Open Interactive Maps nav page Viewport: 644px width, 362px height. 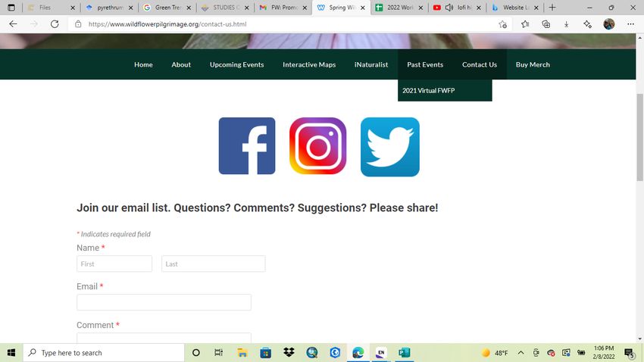coord(309,64)
